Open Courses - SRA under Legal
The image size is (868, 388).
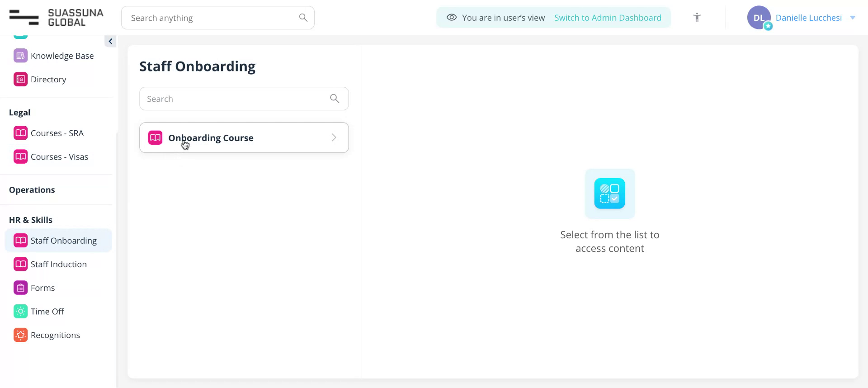click(58, 133)
